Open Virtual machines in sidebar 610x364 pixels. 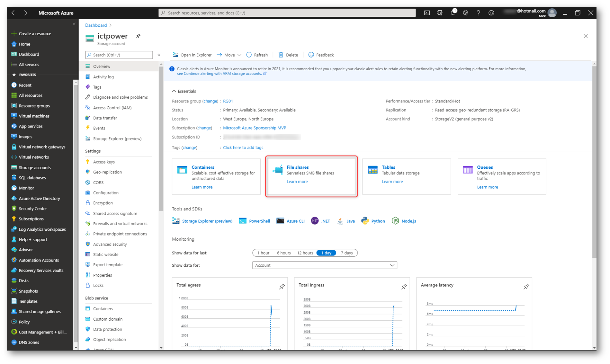pyautogui.click(x=34, y=116)
